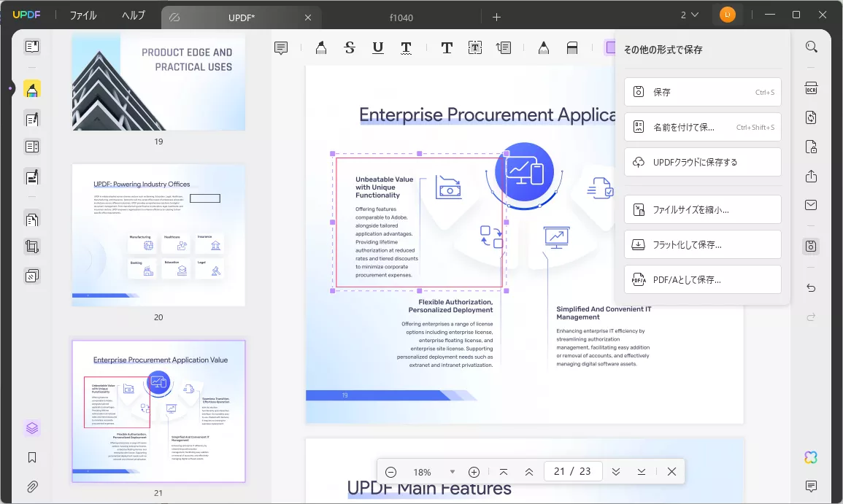Select page 20 thumbnail
Screen dimensions: 843x504
[158, 236]
